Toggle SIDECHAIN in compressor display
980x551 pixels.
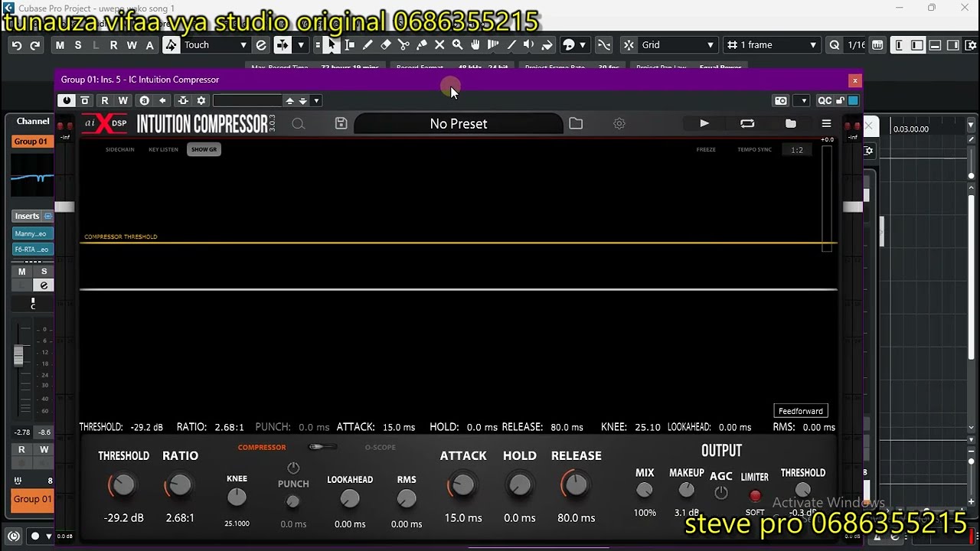coord(119,149)
